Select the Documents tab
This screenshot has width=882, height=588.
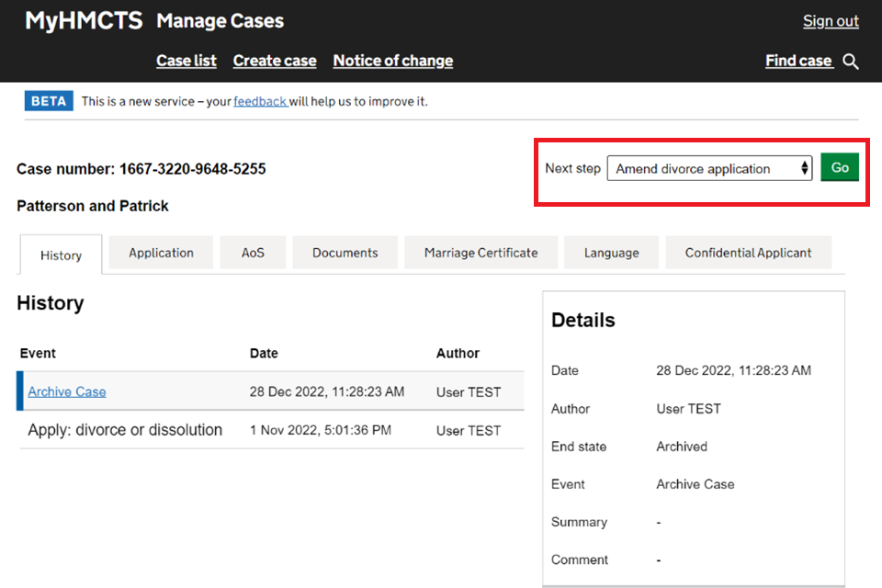345,253
